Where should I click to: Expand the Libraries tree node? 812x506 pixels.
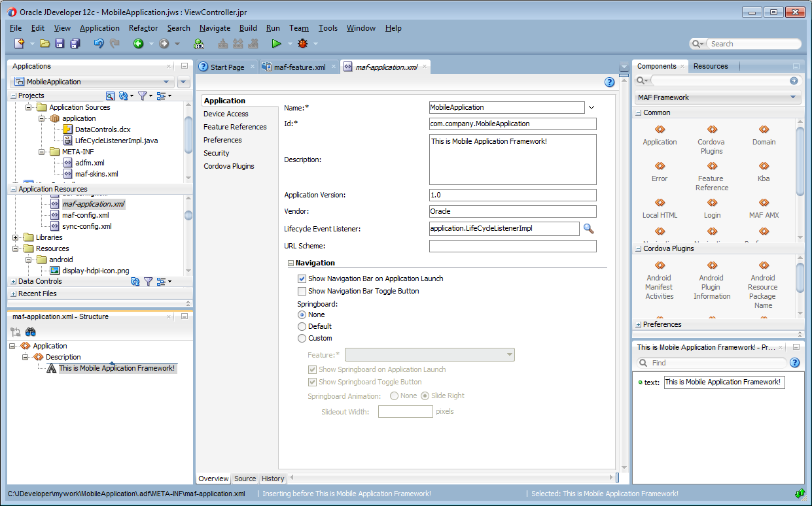point(15,237)
